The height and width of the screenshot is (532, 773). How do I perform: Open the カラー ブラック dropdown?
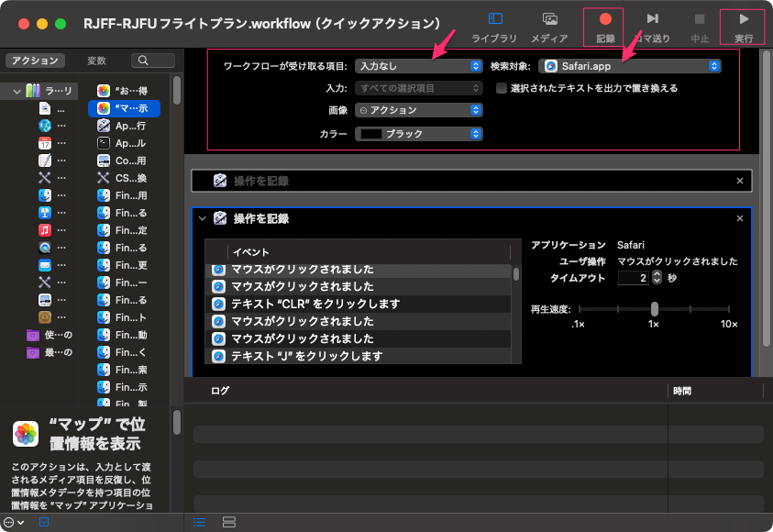pyautogui.click(x=418, y=133)
